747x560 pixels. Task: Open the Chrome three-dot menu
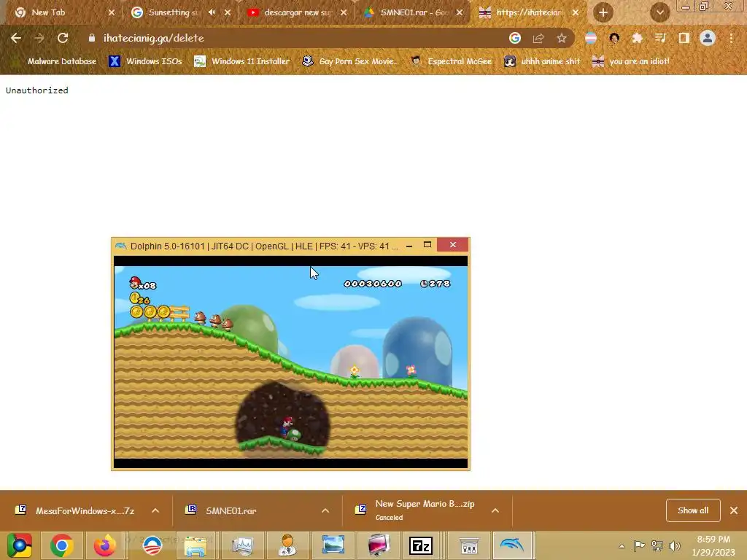(731, 38)
